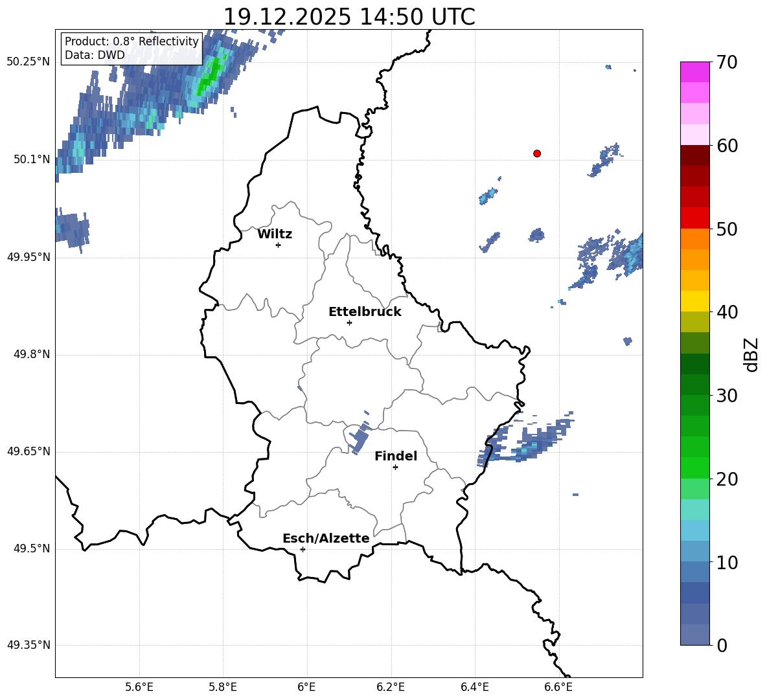Click the Findel station cross marker

coord(395,467)
